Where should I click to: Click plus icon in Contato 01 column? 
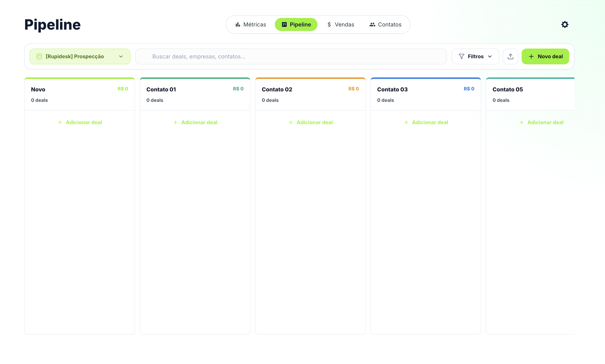[x=175, y=122]
